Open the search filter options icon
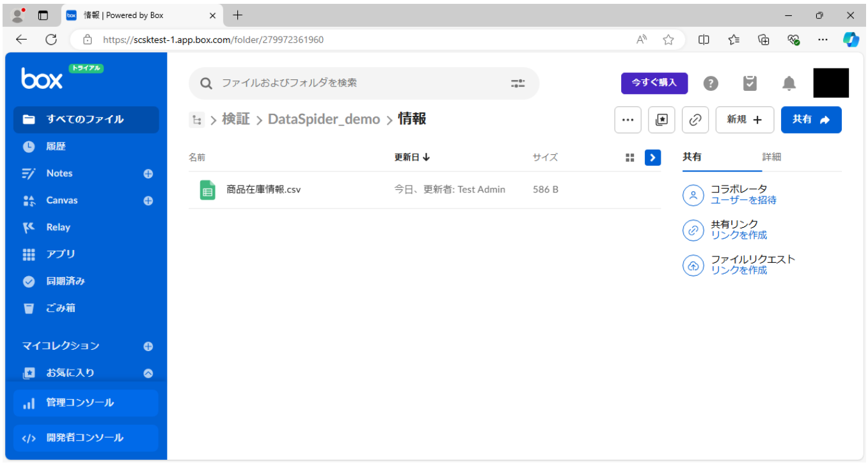Viewport: 868px width, 465px height. [517, 83]
